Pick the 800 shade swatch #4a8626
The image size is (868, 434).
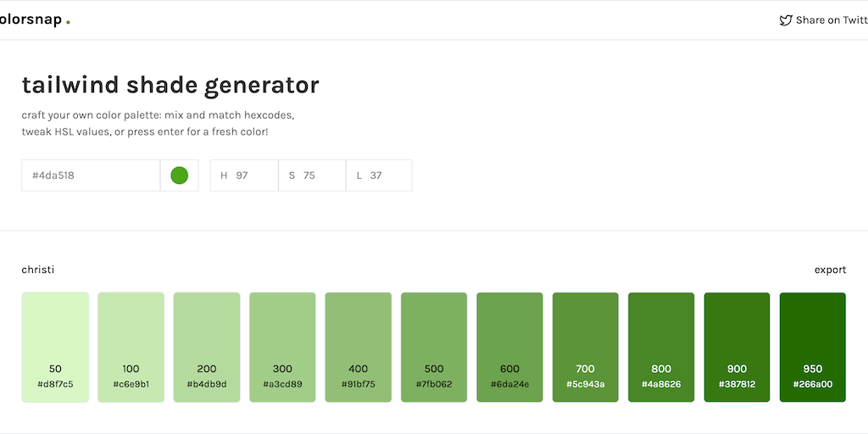[x=661, y=347]
